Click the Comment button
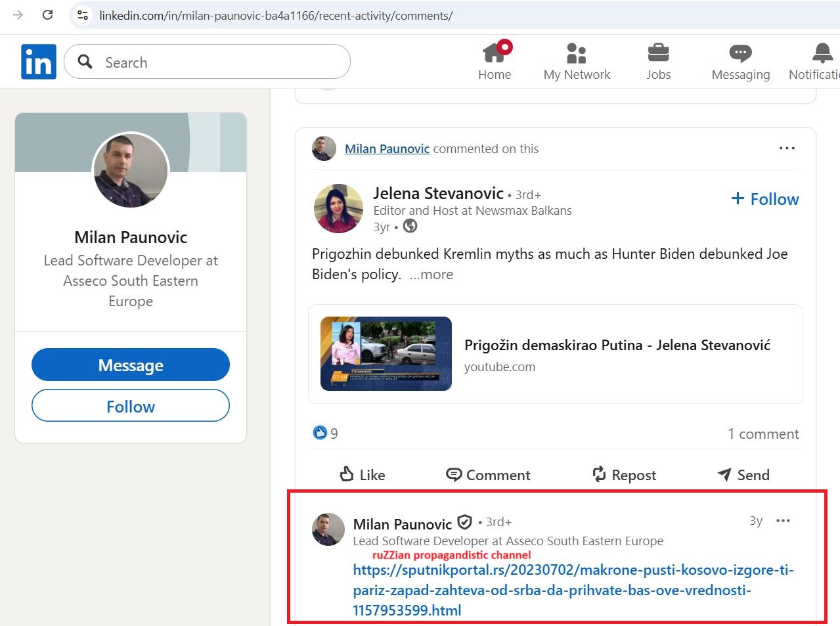The width and height of the screenshot is (840, 626). tap(488, 474)
